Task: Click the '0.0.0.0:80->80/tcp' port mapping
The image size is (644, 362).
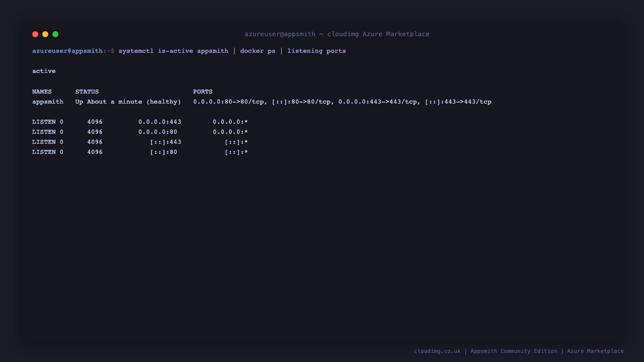Action: point(228,102)
